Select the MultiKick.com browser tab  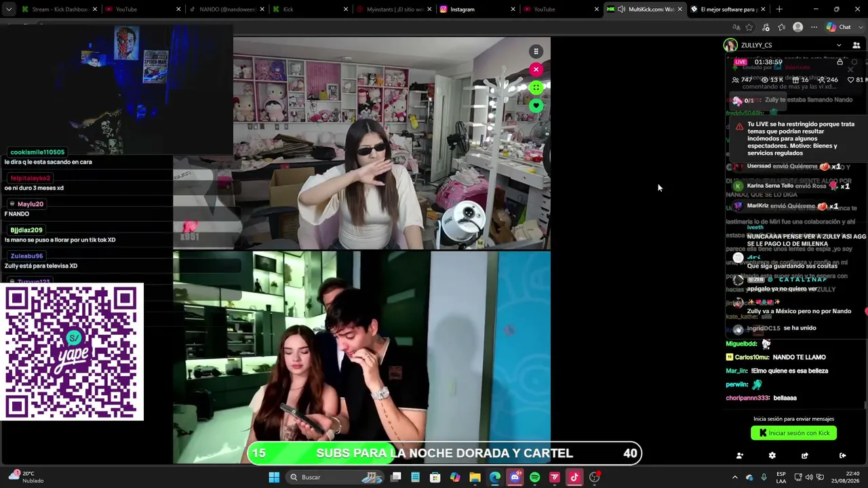[x=645, y=9]
